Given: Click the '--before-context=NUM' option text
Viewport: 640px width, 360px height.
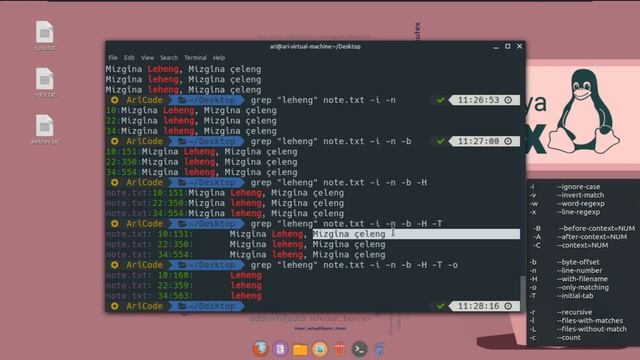Looking at the screenshot, I should (596, 228).
